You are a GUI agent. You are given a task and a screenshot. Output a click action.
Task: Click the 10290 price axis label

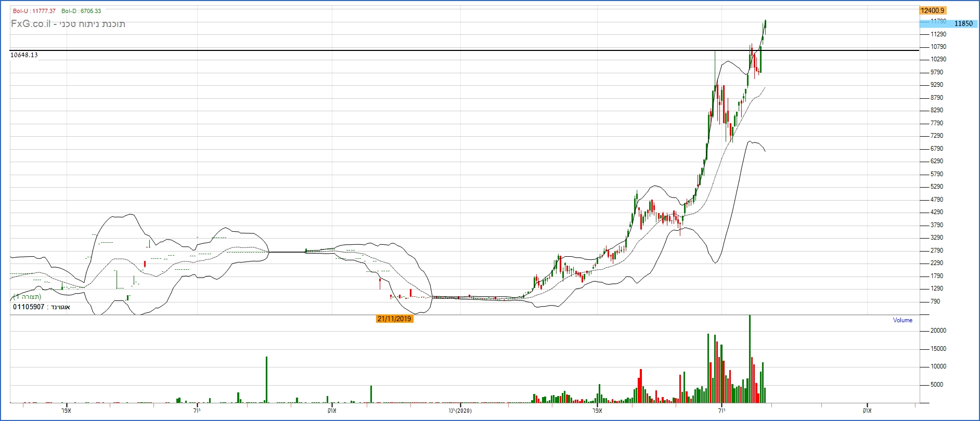[938, 59]
